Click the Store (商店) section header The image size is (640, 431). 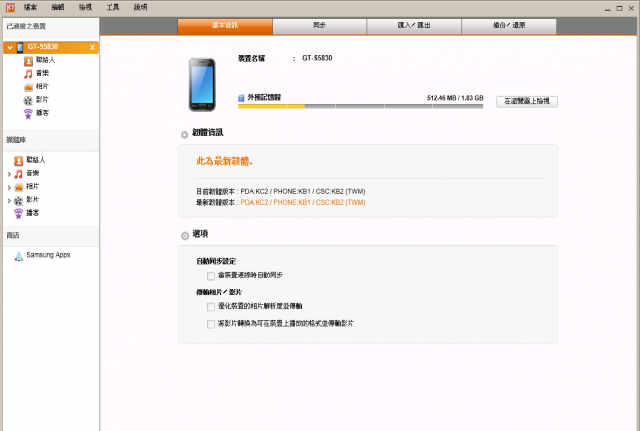point(13,235)
